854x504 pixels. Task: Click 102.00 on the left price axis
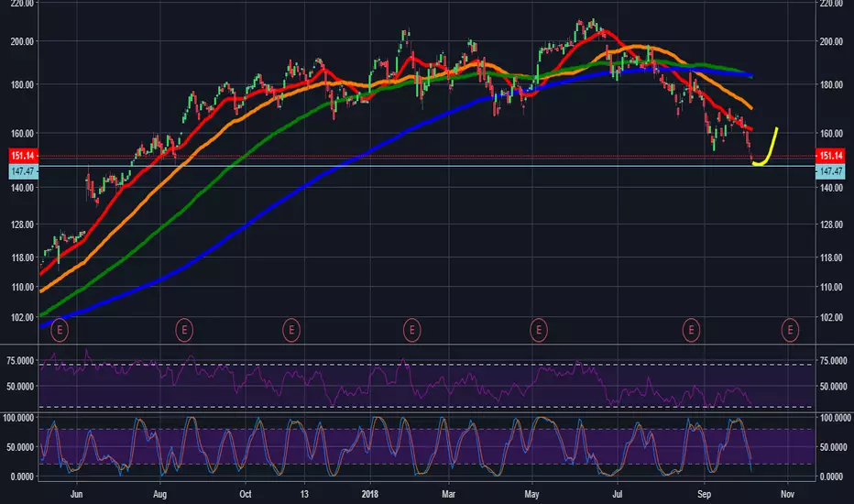pos(22,317)
